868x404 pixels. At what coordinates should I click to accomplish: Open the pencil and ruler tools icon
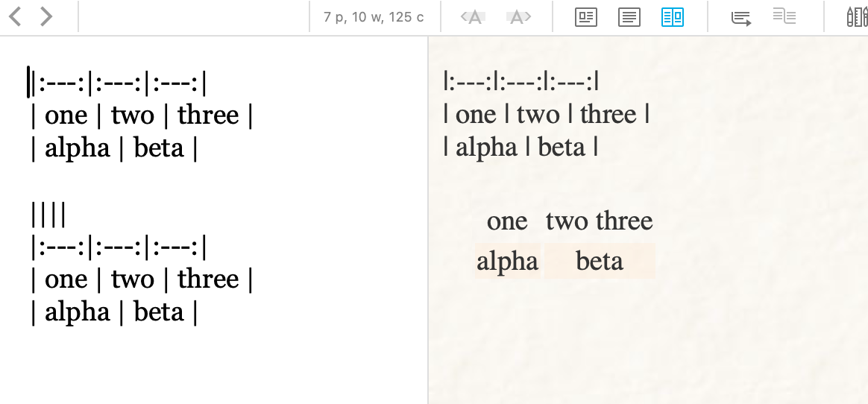click(857, 17)
